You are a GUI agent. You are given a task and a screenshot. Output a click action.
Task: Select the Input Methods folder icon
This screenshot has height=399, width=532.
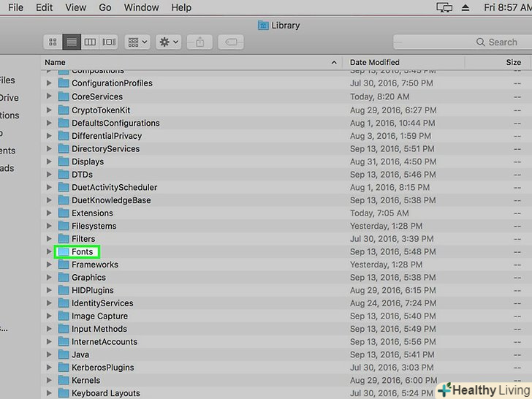point(64,329)
